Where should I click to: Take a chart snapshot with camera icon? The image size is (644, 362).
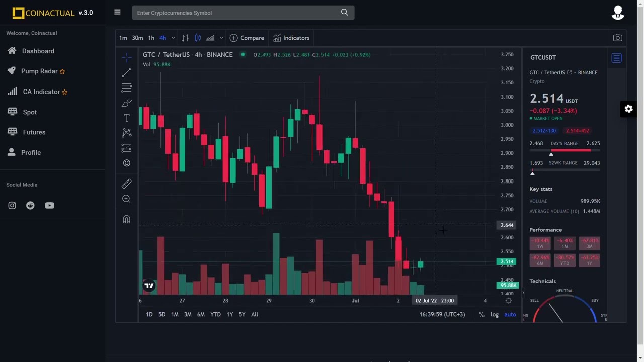[x=617, y=38]
